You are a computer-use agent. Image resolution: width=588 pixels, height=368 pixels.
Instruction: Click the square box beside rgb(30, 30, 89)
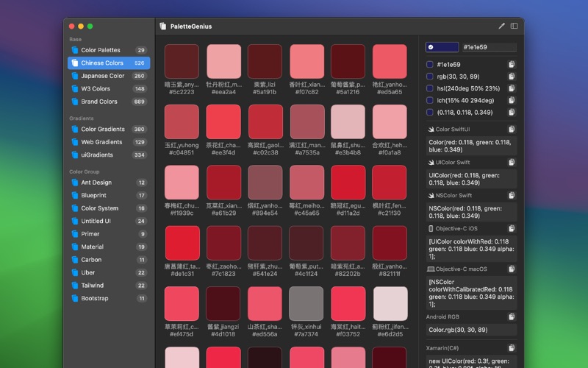tap(430, 77)
